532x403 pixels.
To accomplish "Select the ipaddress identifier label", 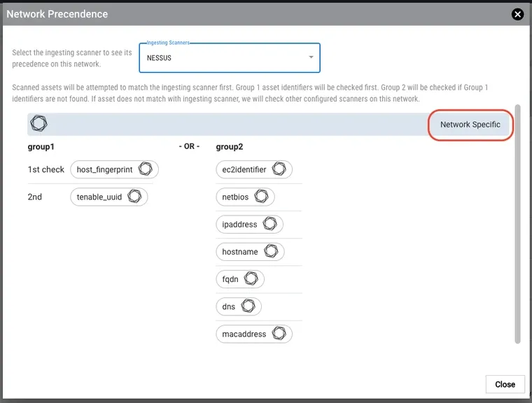I will [x=239, y=225].
